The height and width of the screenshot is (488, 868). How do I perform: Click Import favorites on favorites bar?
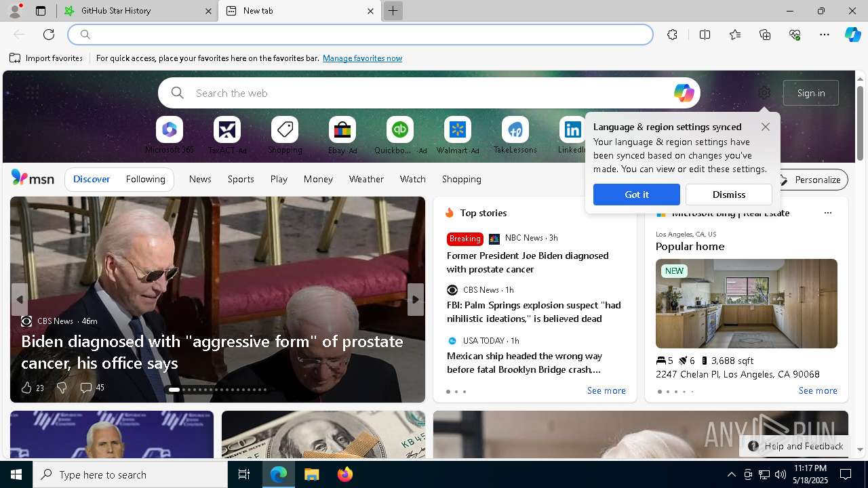click(46, 58)
